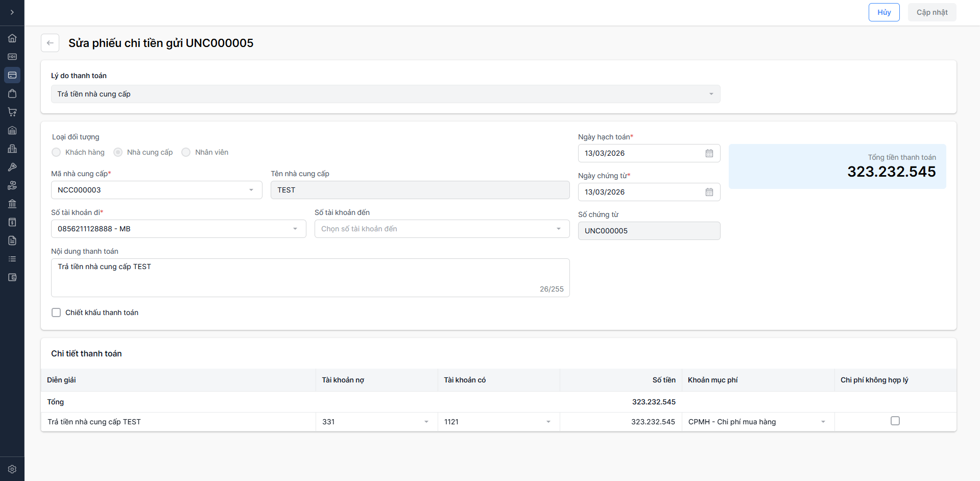980x481 pixels.
Task: Open the wallet icon in sidebar
Action: 12,277
